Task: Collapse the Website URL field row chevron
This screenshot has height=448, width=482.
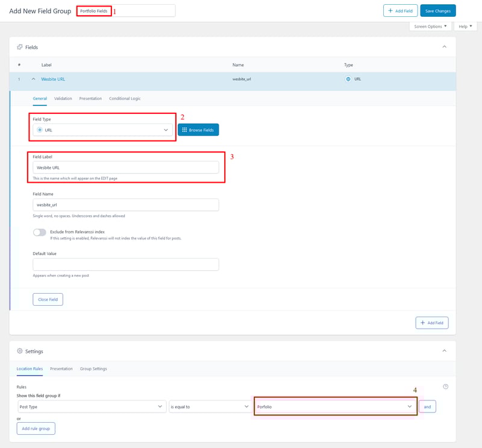Action: point(34,79)
